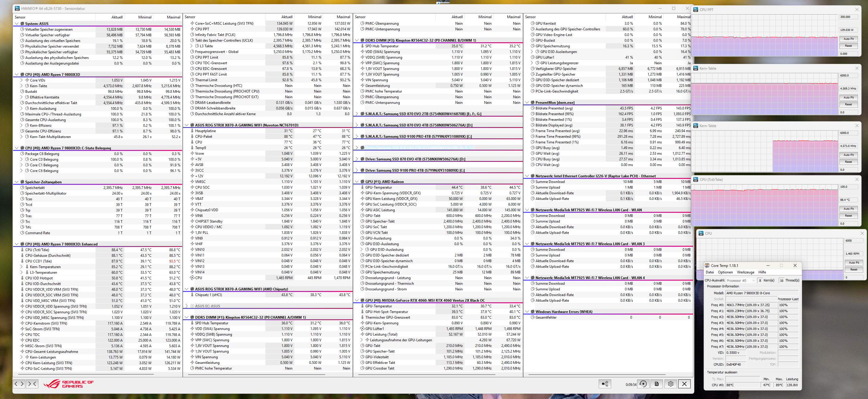
Task: Open the Werkzeuge menu in Core Temp
Action: coord(745,272)
